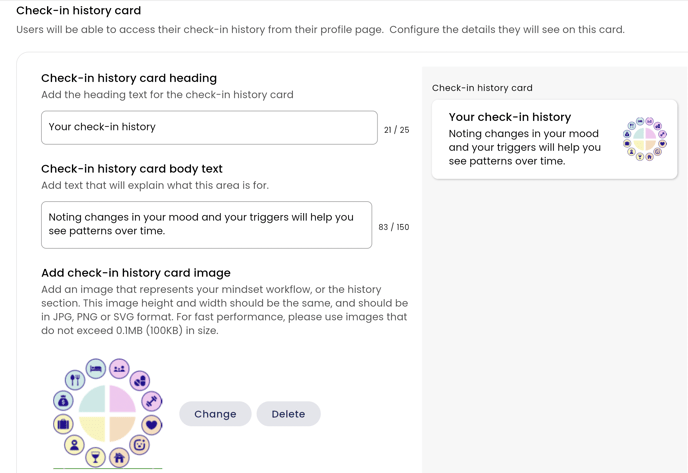Click the Change image button
This screenshot has height=473, width=688.
[x=215, y=414]
